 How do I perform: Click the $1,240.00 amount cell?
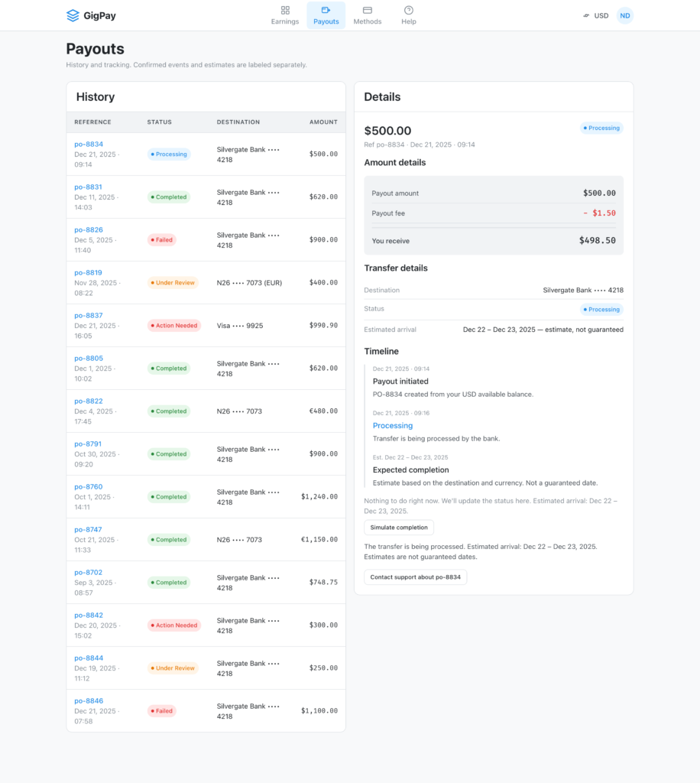click(x=319, y=497)
